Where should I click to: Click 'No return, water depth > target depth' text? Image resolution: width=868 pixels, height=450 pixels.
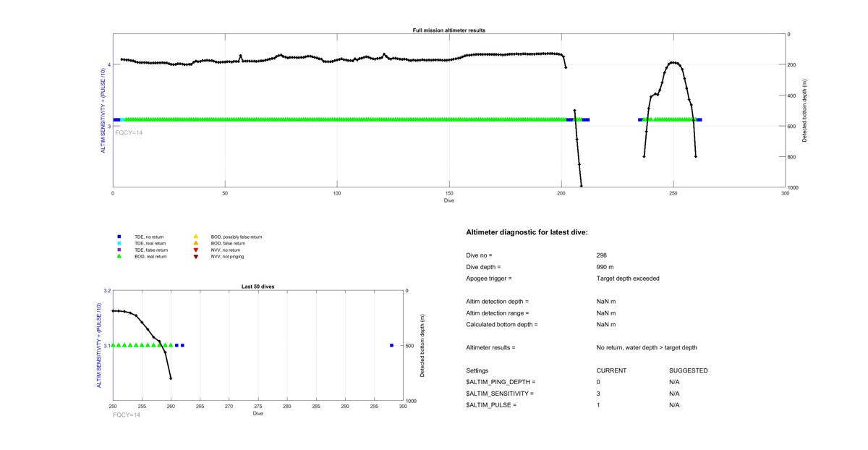(647, 348)
